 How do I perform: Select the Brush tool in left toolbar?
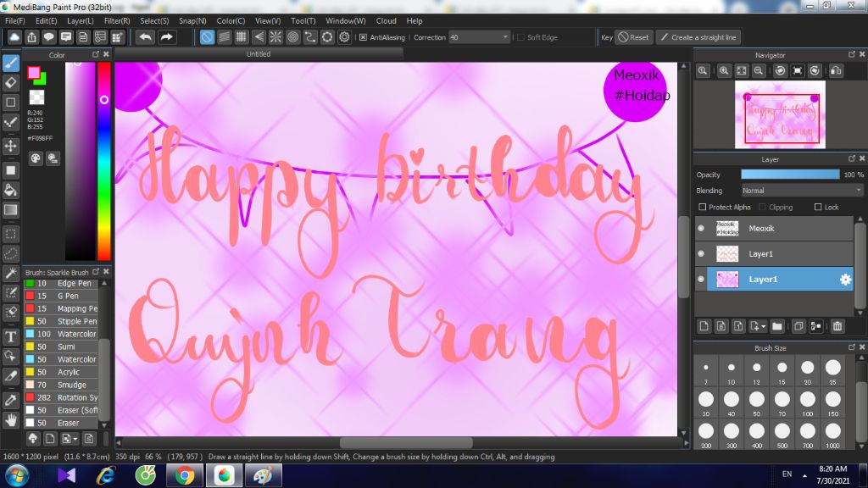(x=10, y=63)
